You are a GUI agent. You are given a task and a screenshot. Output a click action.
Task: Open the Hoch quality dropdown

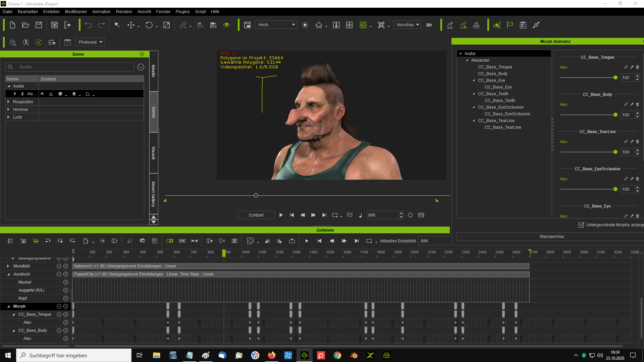coord(276,25)
